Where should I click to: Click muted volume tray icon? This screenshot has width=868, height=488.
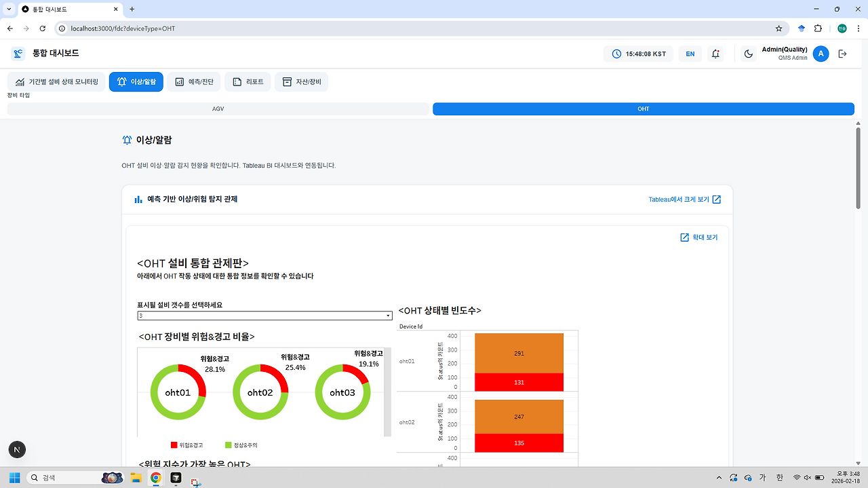click(808, 478)
